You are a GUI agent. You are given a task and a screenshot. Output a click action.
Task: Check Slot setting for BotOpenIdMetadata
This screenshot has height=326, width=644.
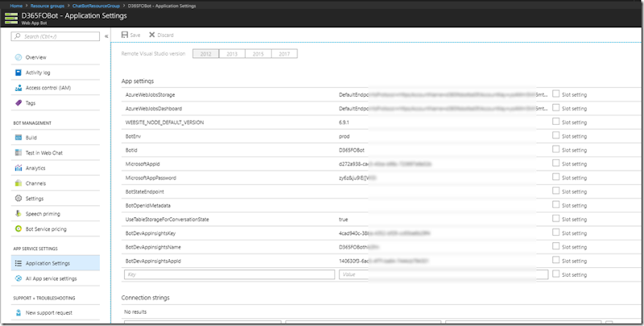tap(555, 205)
